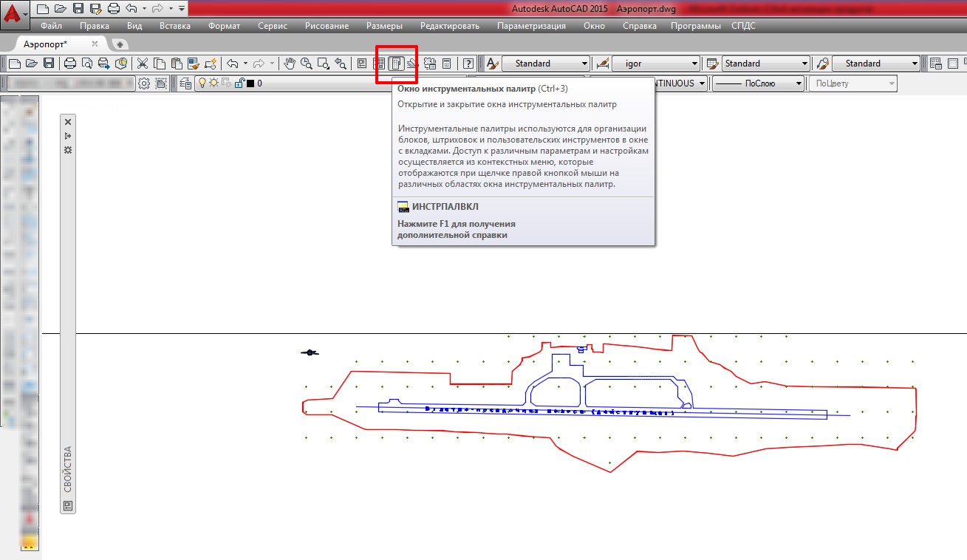The height and width of the screenshot is (560, 967).
Task: Open the QuickCalc calculator icon
Action: tap(446, 64)
